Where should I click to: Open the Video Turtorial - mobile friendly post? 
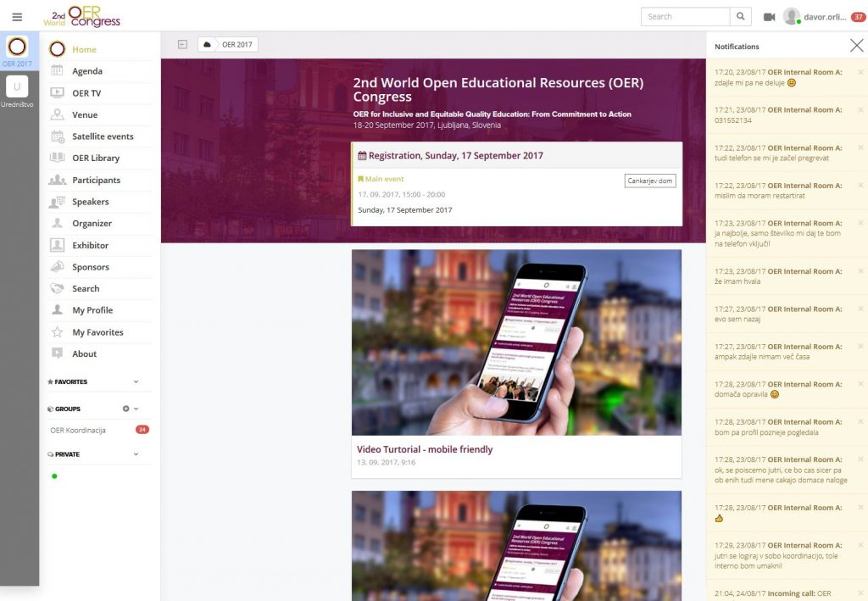tap(425, 449)
